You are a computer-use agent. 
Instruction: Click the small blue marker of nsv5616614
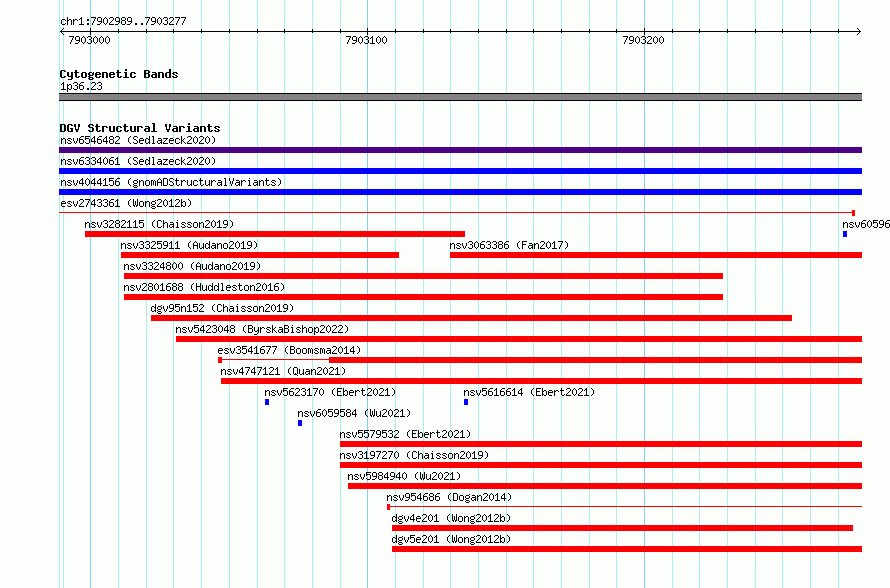466,402
